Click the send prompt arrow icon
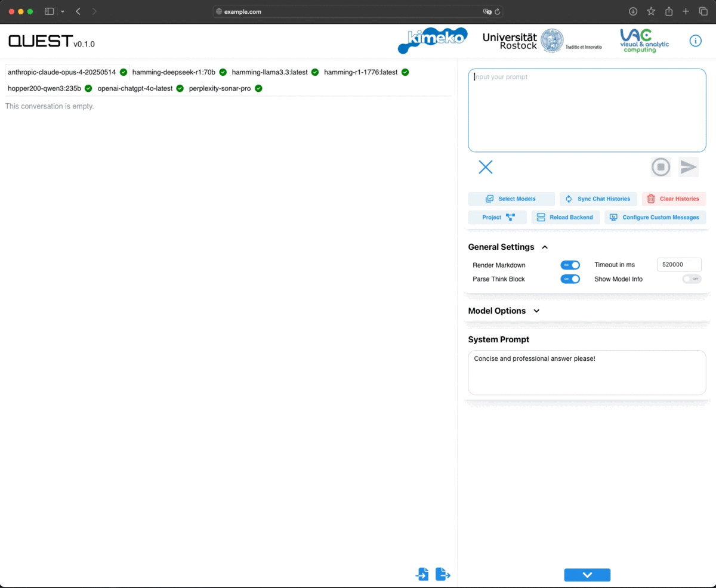This screenshot has width=716, height=588. pos(689,167)
